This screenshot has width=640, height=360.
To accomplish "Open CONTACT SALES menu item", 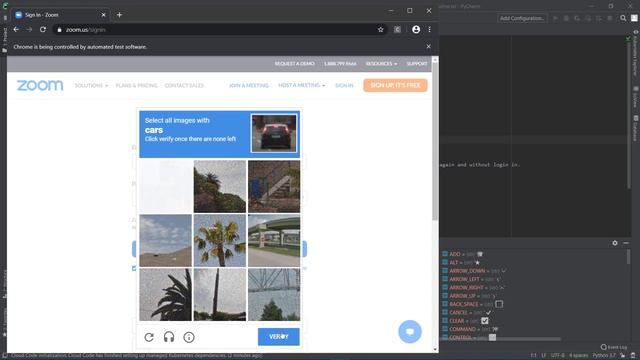I will [184, 85].
